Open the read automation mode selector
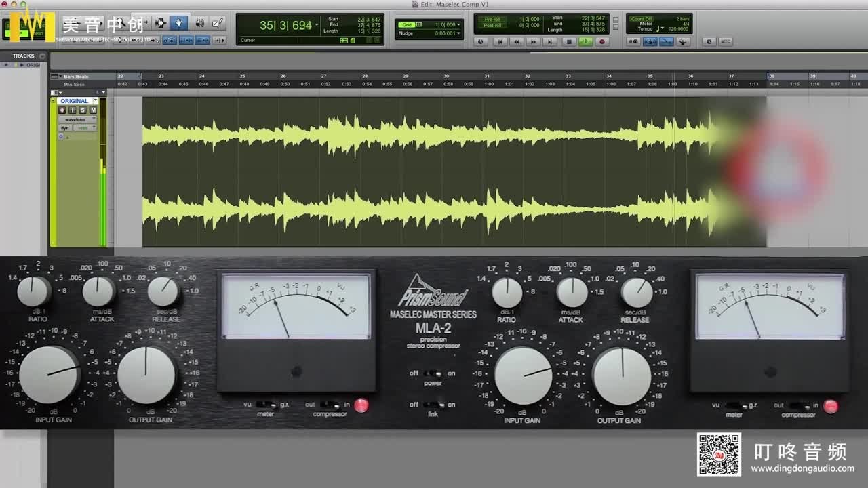The width and height of the screenshot is (868, 488). click(x=84, y=127)
